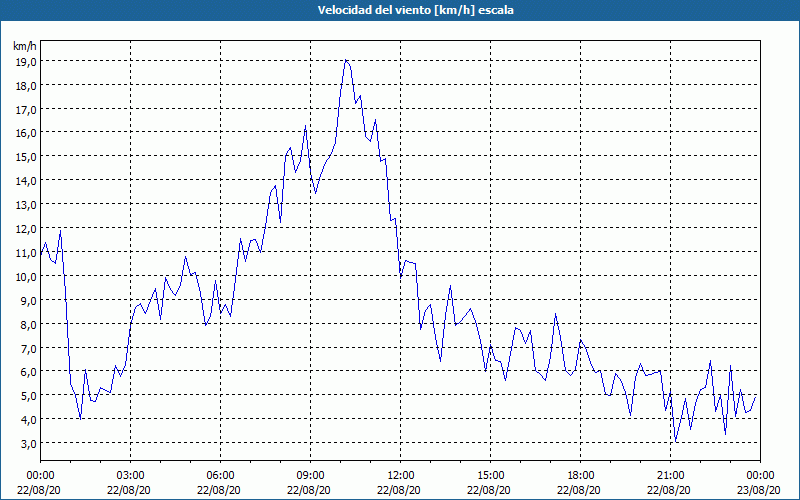Click the line's lowest dip near 3 km/h

676,441
